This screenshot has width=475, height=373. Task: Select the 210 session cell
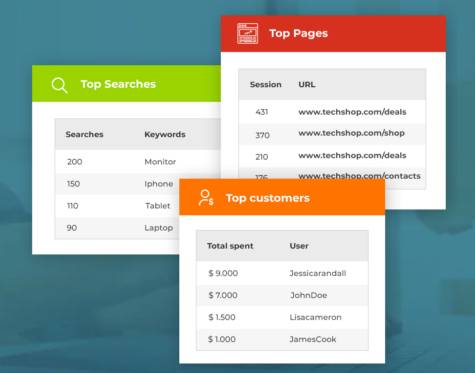coord(262,157)
